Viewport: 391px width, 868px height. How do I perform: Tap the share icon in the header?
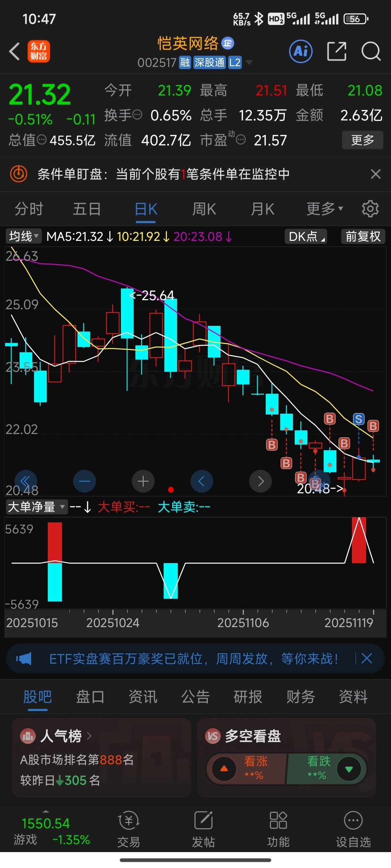tap(337, 51)
